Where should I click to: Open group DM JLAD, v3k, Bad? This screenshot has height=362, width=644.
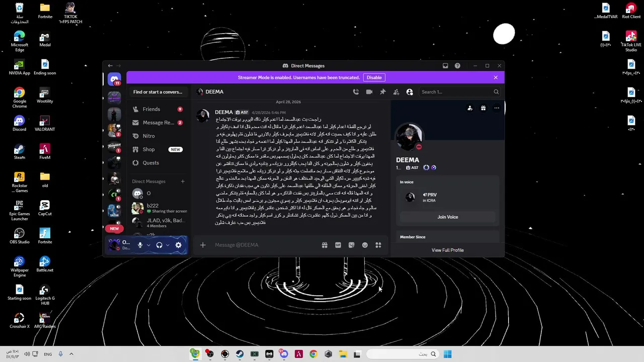coord(158,223)
